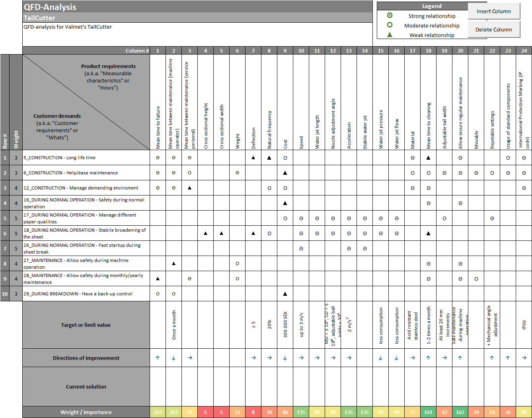This screenshot has height=418, width=532.
Task: Click moderate circle in Long life time, Cost
Action: pos(285,158)
